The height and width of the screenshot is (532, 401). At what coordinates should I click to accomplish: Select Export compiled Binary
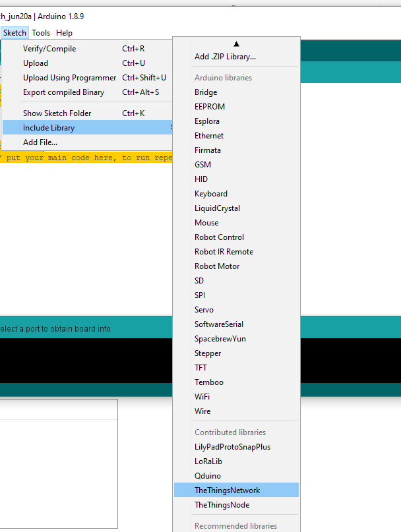[88, 92]
